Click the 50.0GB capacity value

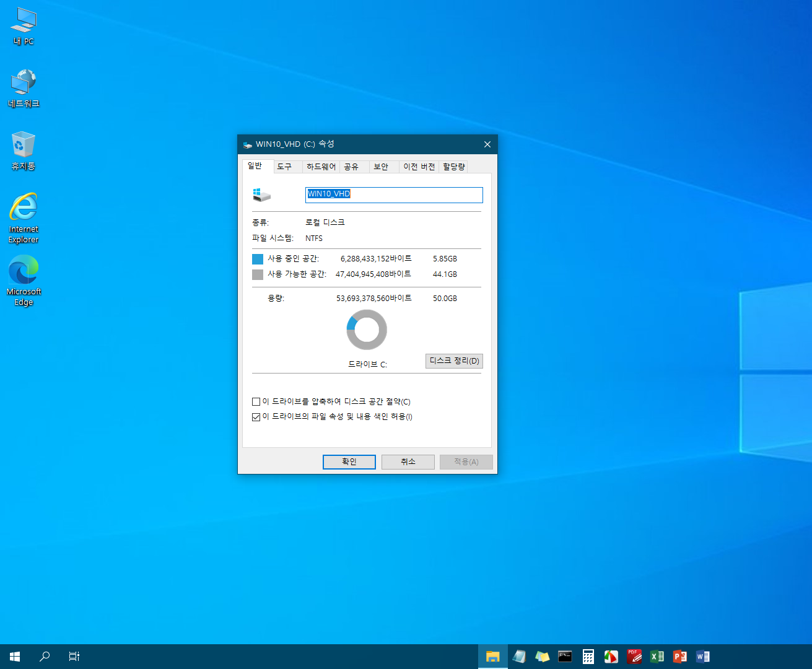445,299
